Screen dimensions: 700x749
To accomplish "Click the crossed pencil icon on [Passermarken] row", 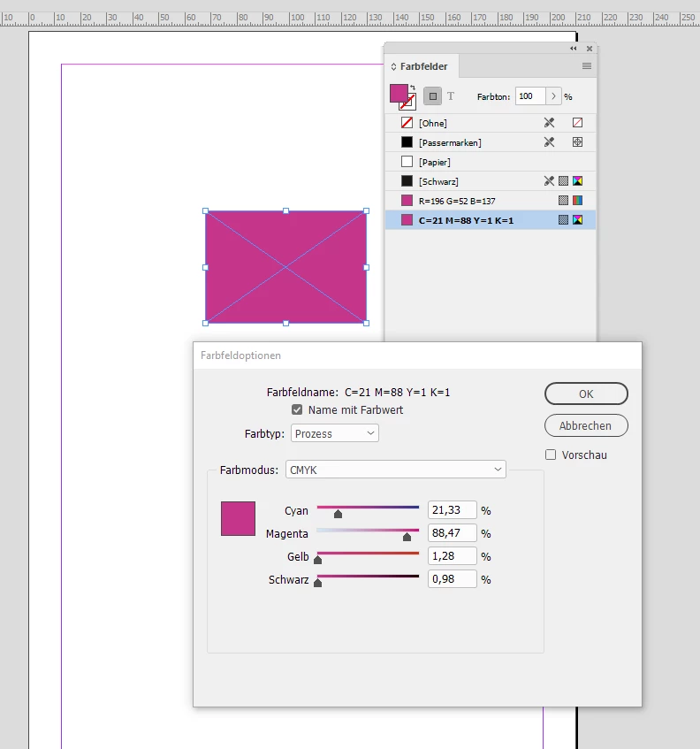I will 549,141.
